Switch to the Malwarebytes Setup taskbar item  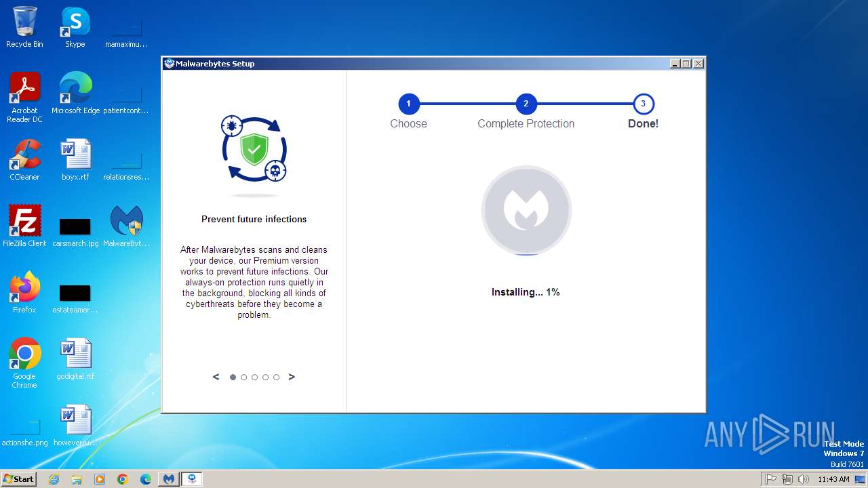193,479
